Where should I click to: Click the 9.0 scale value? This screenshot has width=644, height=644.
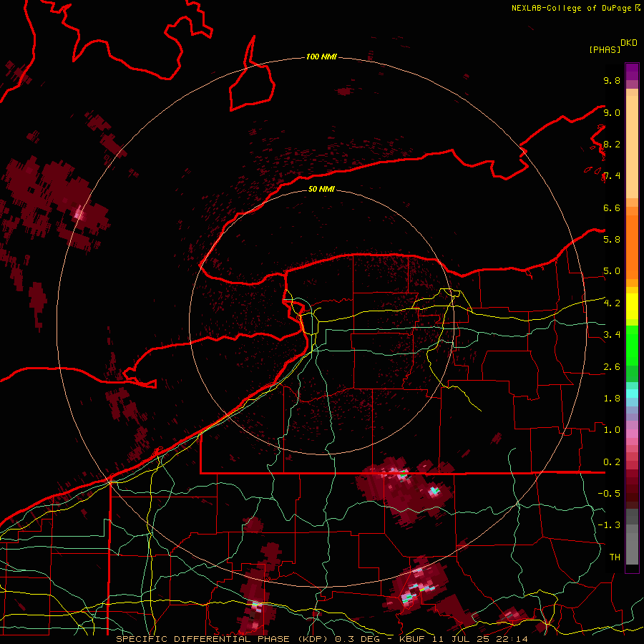point(612,112)
